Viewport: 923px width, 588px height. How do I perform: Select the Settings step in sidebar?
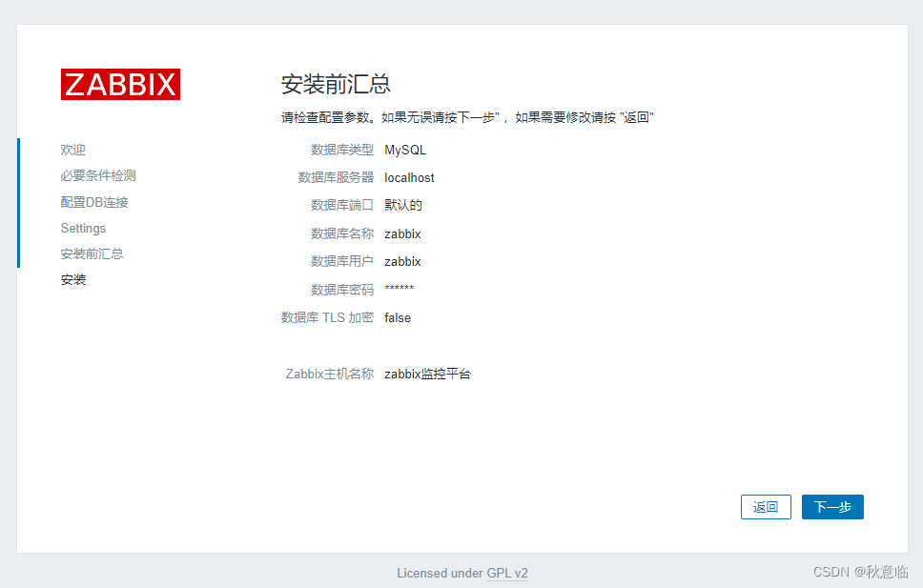(x=82, y=228)
